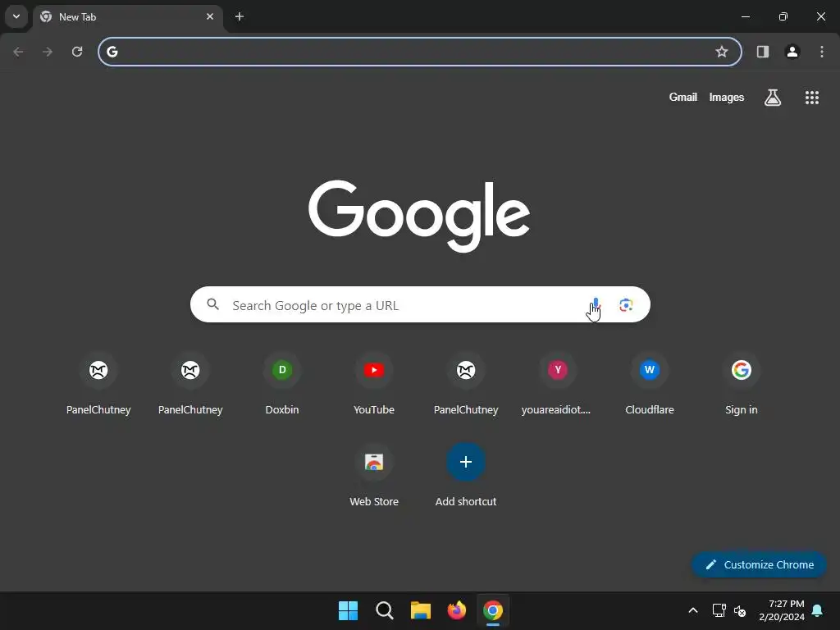
Task: Open the Google Sign in shortcut
Action: (x=742, y=384)
